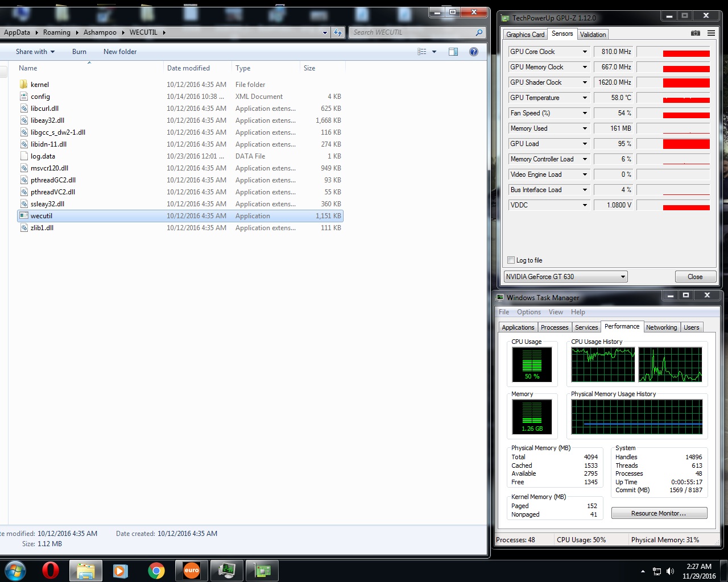Click the network tray icon
This screenshot has width=728, height=582.
tap(657, 571)
